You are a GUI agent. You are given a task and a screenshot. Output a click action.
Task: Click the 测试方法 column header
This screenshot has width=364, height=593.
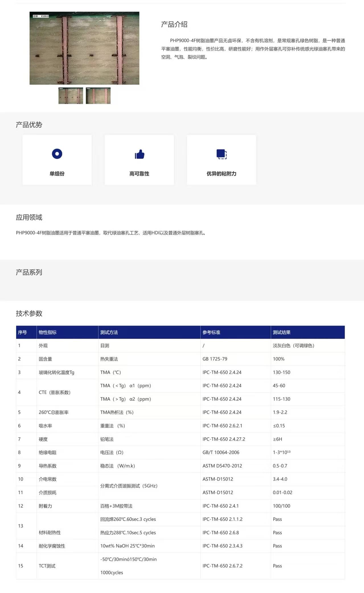point(109,332)
